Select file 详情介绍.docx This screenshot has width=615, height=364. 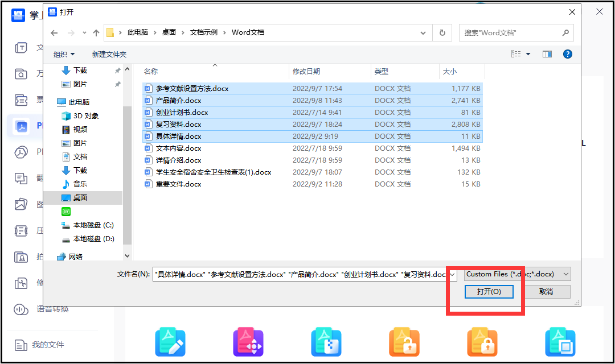(312, 160)
